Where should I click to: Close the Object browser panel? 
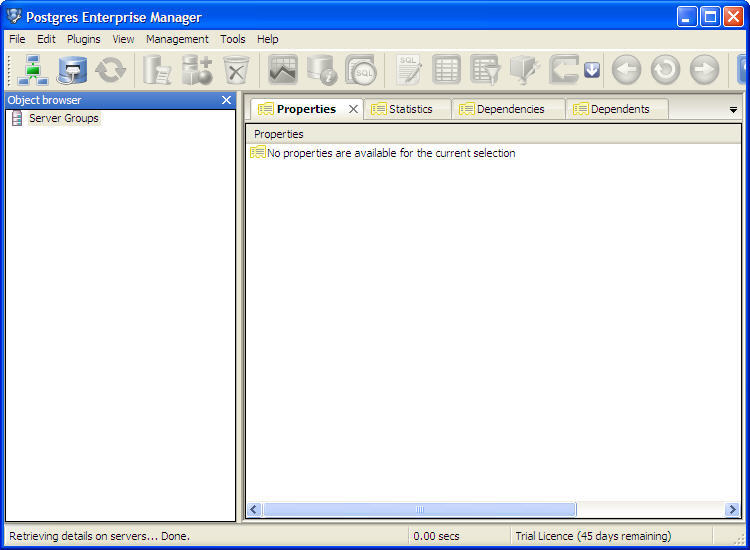click(x=226, y=100)
